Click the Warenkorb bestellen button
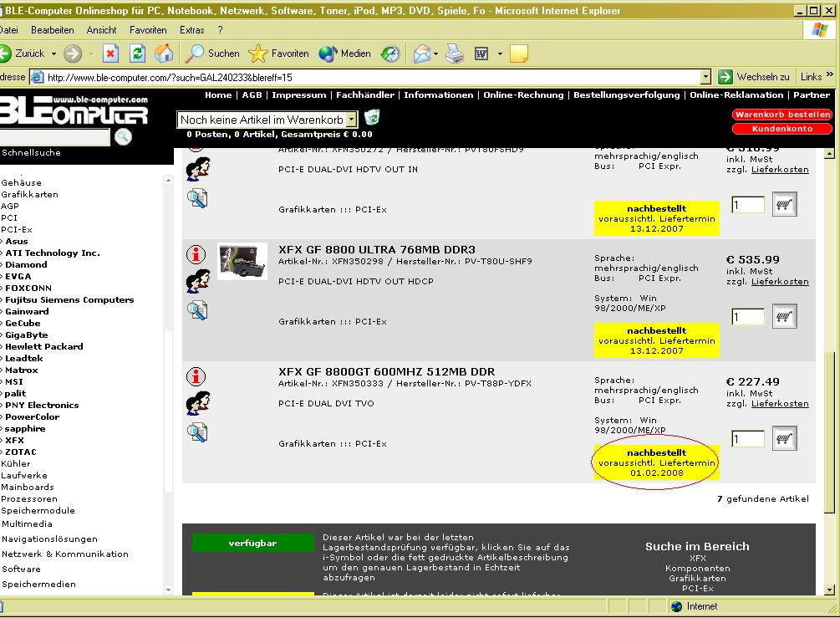 click(x=782, y=115)
